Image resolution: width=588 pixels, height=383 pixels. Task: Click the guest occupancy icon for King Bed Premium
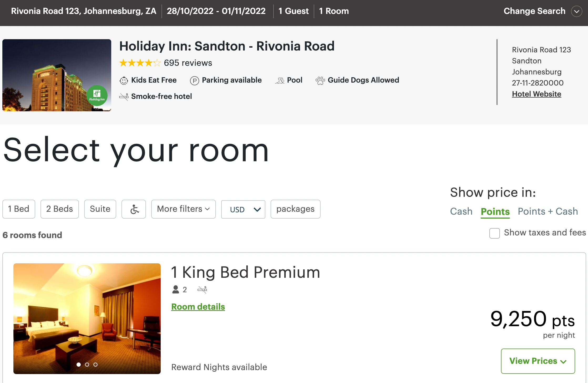click(x=176, y=289)
